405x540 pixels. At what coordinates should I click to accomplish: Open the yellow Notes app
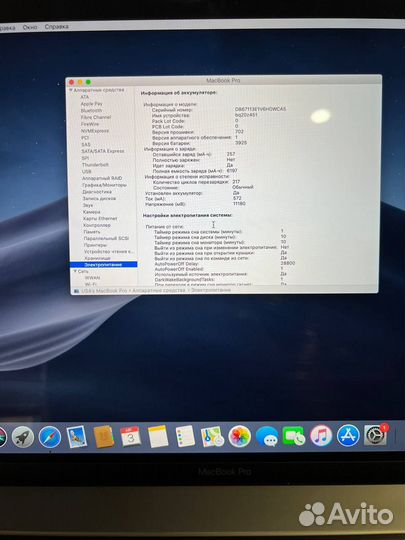point(158,436)
